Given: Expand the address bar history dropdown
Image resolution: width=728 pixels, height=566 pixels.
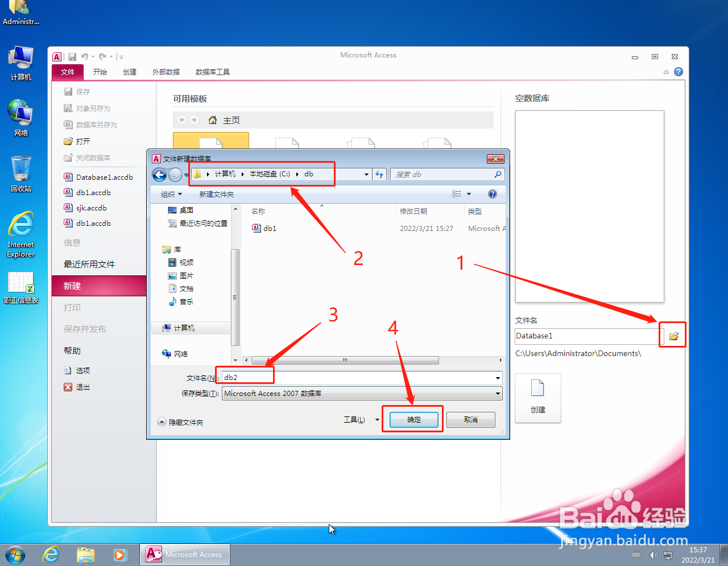Looking at the screenshot, I should 366,175.
